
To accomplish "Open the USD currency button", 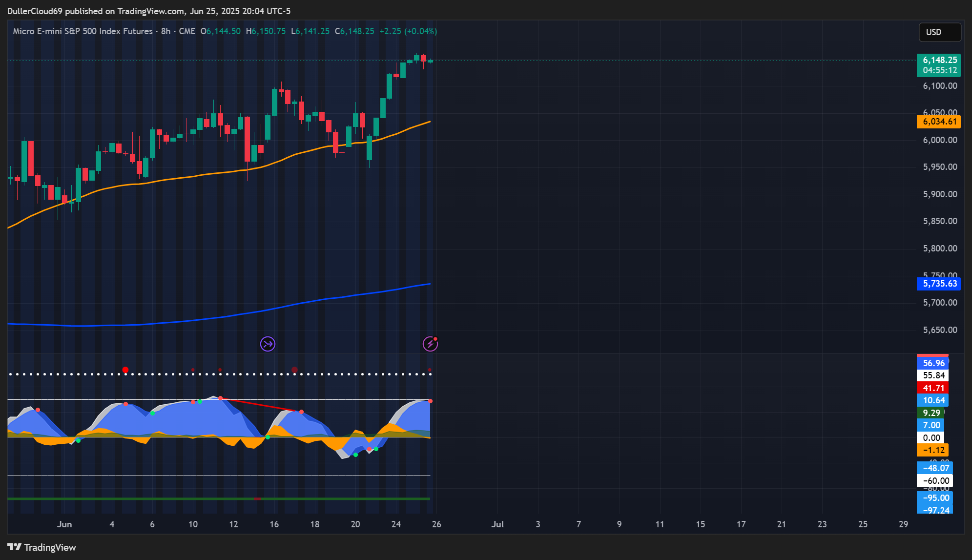I will tap(940, 32).
